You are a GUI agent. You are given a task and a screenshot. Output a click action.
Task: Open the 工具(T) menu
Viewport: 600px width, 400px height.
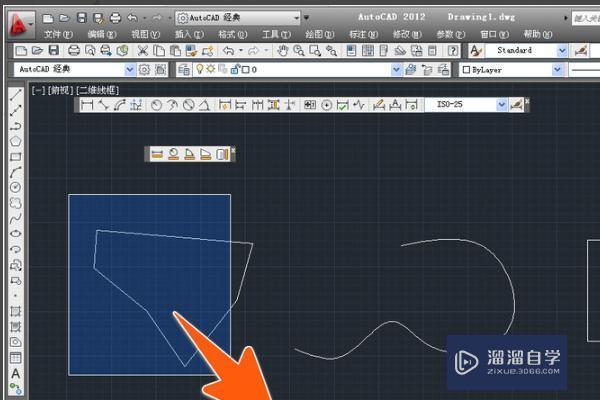pyautogui.click(x=276, y=34)
